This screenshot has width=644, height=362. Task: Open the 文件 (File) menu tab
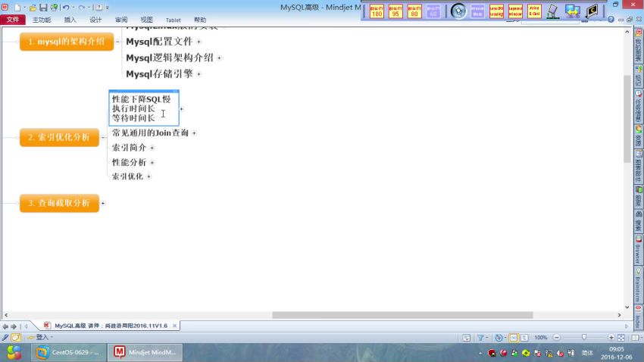point(13,19)
